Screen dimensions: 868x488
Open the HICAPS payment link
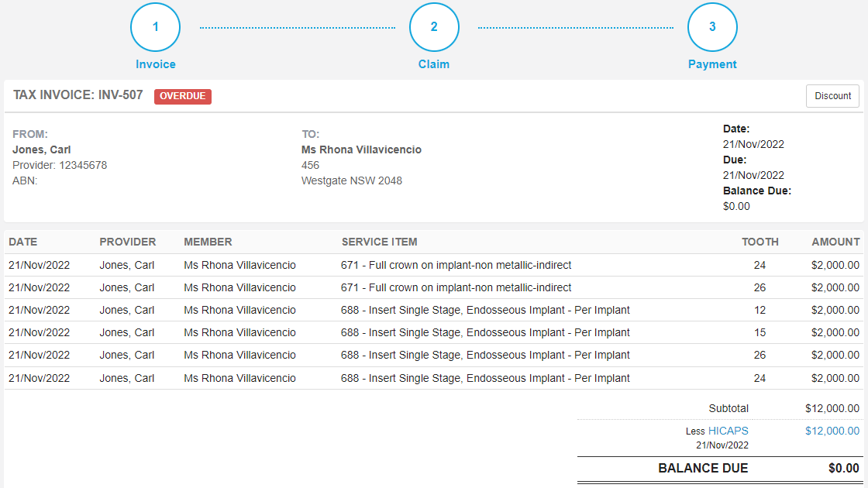coord(729,430)
